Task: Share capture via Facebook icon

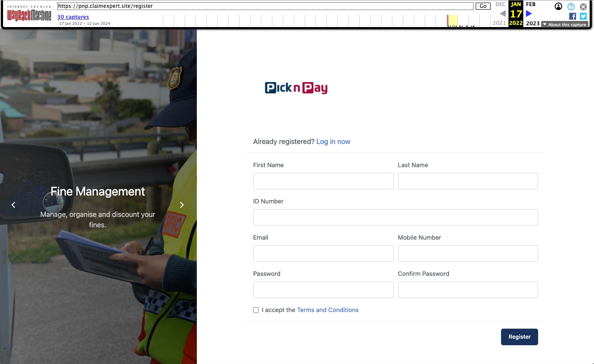Action: tap(572, 16)
